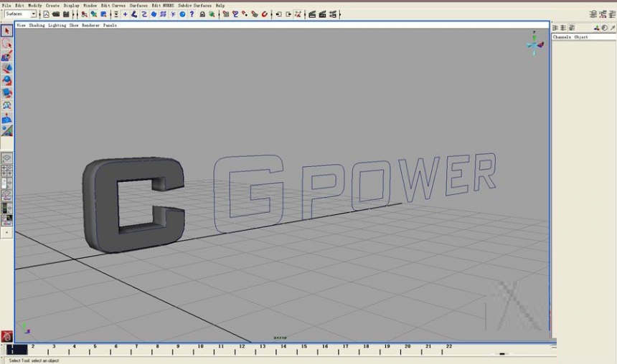Click the highlight selection mode icon
Viewport: 617px width, 364px height.
tap(212, 14)
